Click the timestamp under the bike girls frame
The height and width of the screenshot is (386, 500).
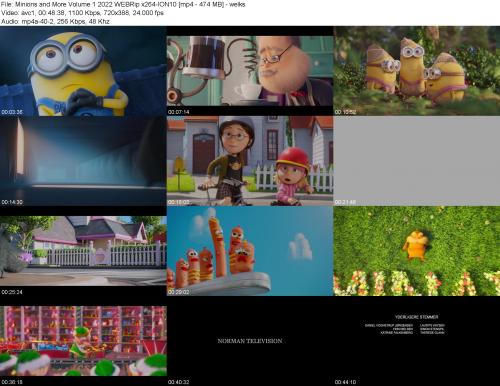click(179, 202)
